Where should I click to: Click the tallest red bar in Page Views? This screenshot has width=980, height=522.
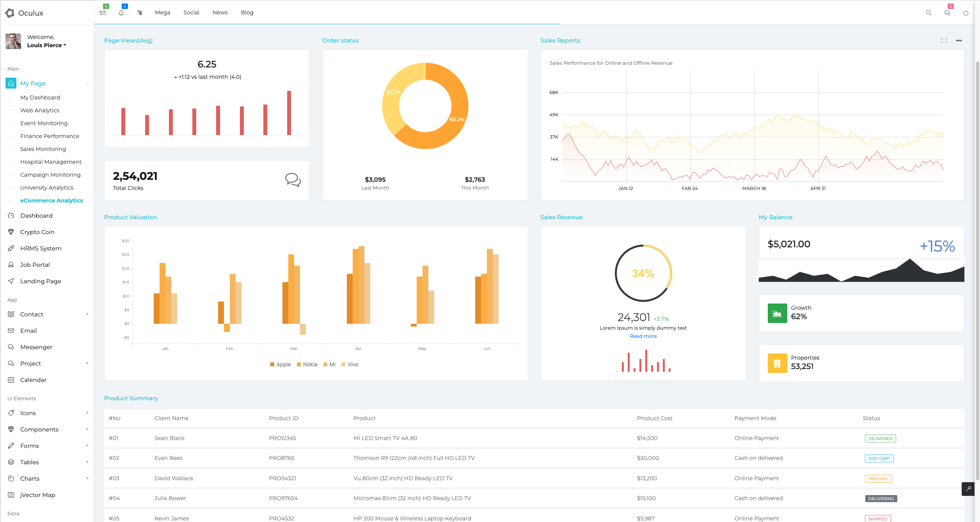pyautogui.click(x=289, y=113)
